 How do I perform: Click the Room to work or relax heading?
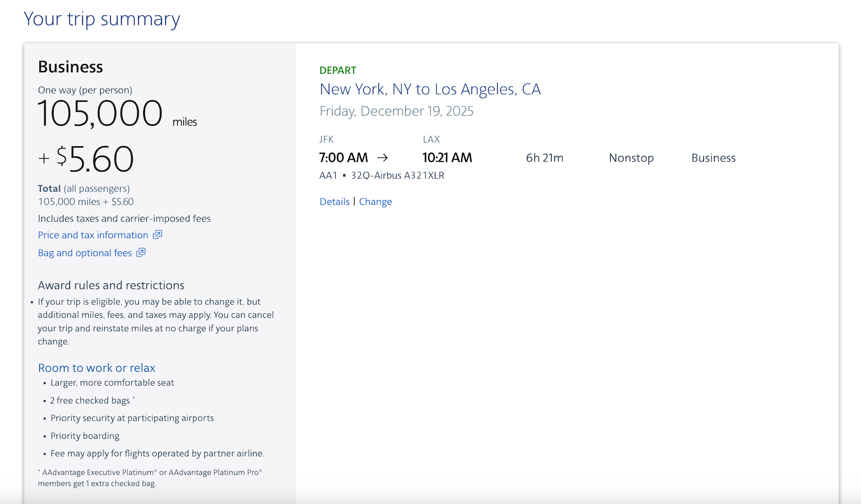coord(96,368)
